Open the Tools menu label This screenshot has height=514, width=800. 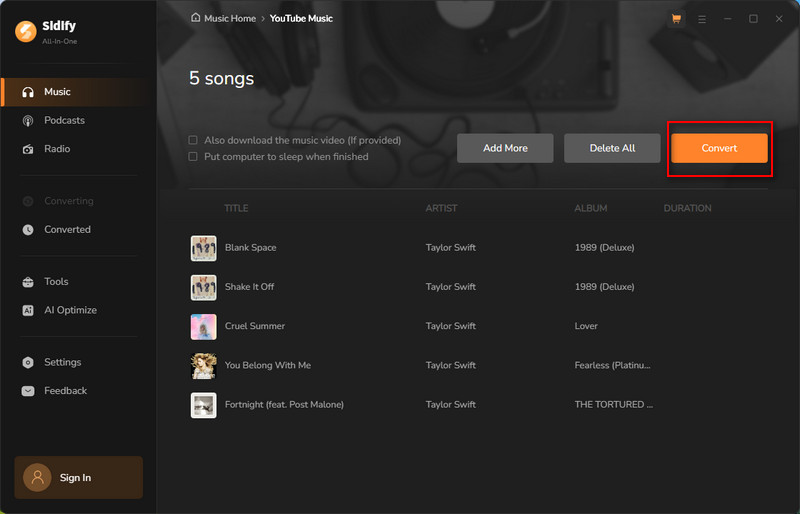pos(56,282)
